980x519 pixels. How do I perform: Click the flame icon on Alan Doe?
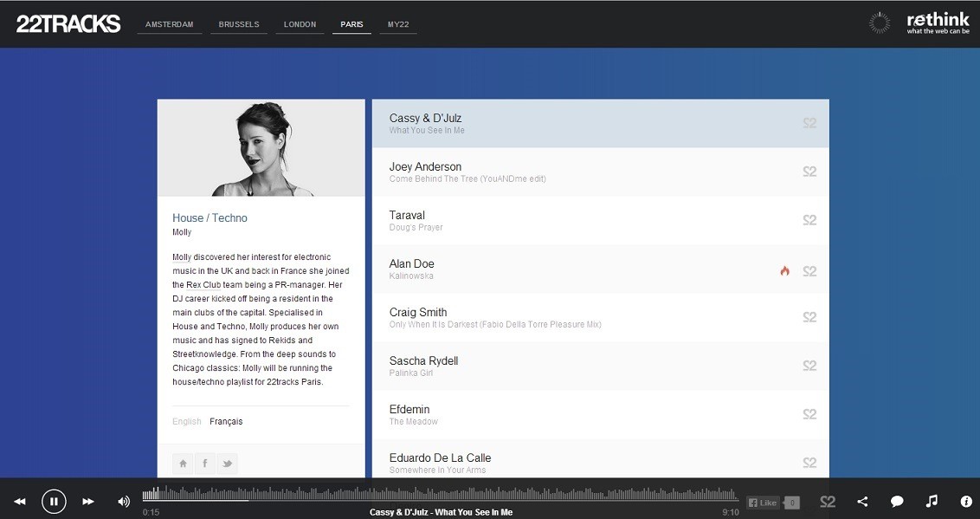point(784,271)
